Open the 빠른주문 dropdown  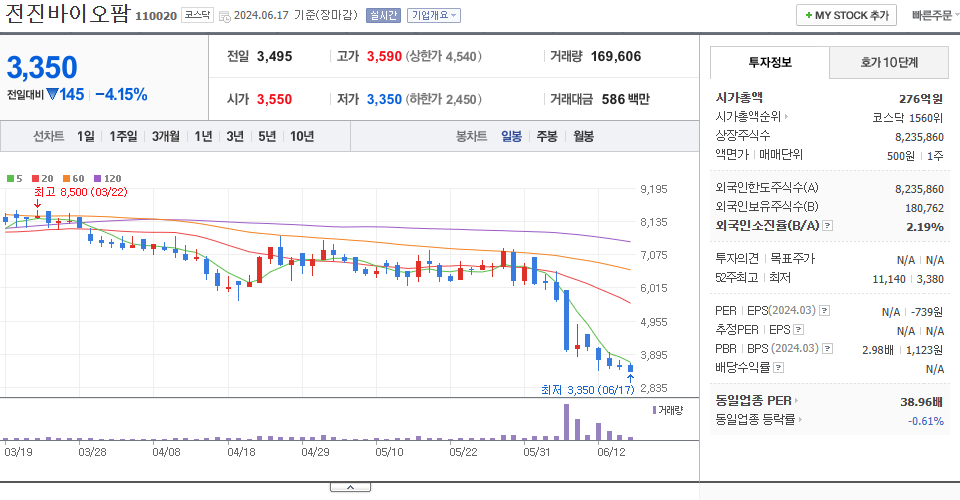coord(935,15)
